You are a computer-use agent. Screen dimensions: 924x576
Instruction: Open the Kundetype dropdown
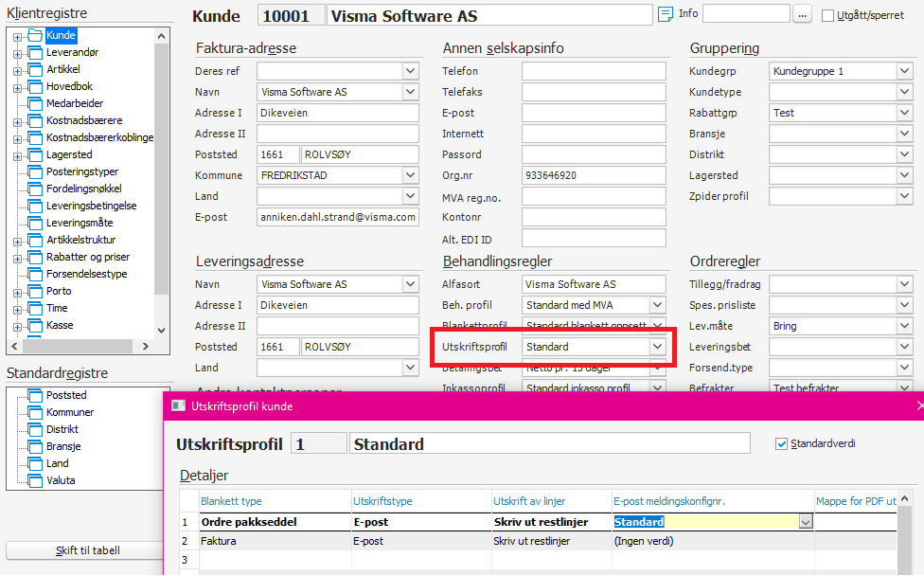coord(905,93)
